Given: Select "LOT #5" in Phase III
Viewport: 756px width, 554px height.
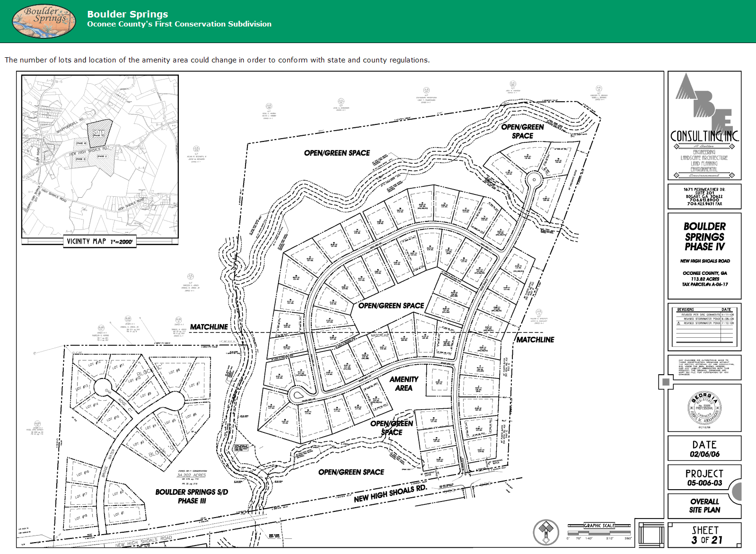Looking at the screenshot, I should point(170,421).
